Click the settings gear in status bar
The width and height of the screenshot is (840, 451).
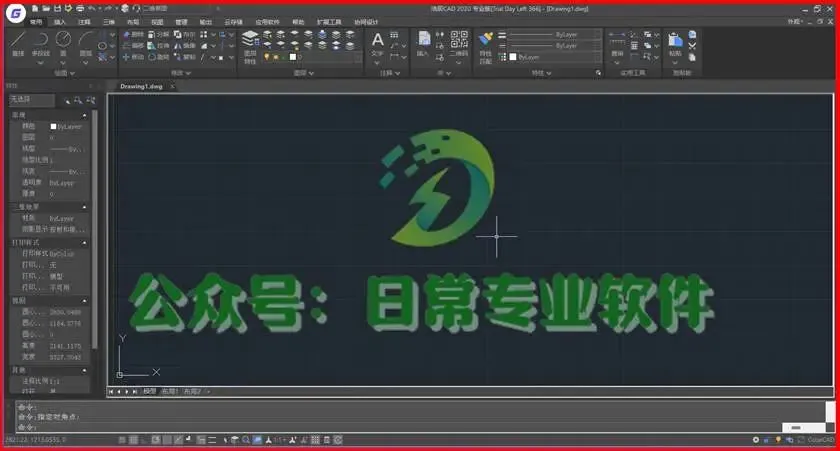tap(755, 440)
